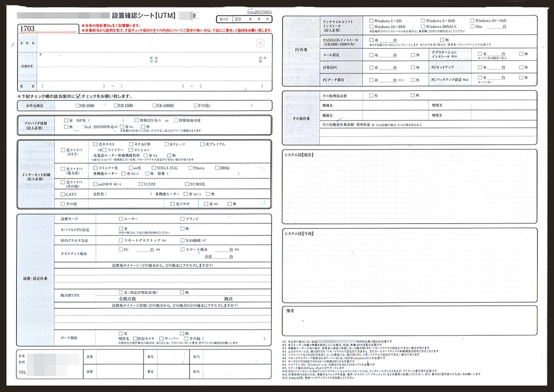554x392 pixels.
Task: Click the CATV 会社名 blank field
Action: [129, 194]
